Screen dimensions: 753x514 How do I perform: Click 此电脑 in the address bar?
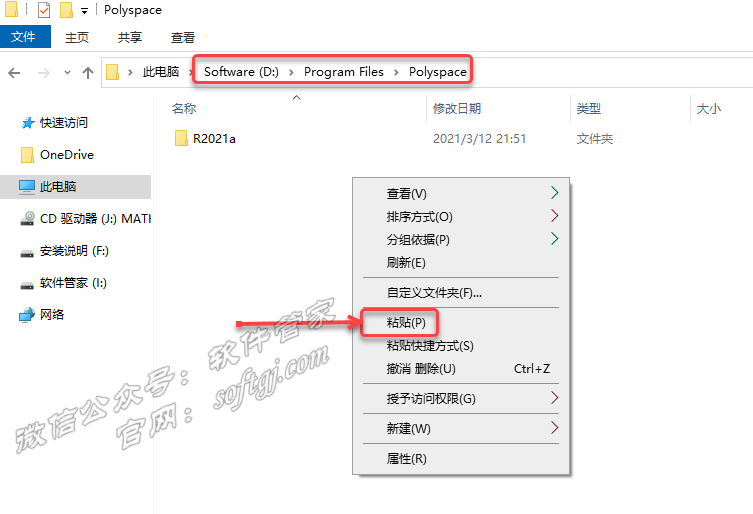click(x=161, y=72)
